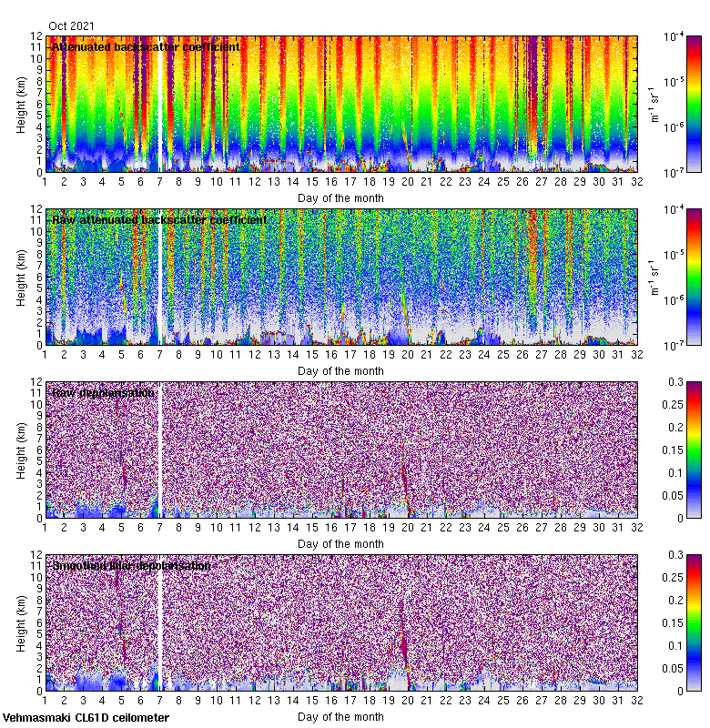Click the white data gap in the top panel
Screen dimensions: 710x728
pyautogui.click(x=160, y=104)
